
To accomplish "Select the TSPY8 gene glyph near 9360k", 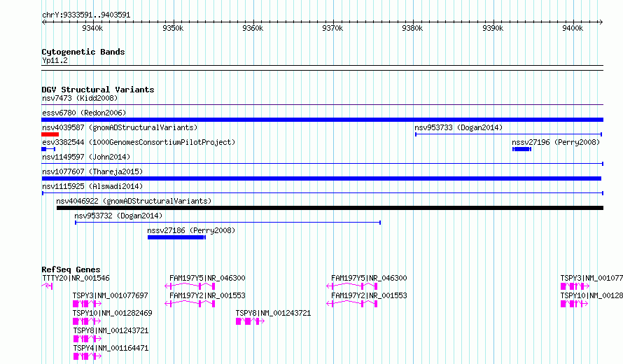I will 251,321.
